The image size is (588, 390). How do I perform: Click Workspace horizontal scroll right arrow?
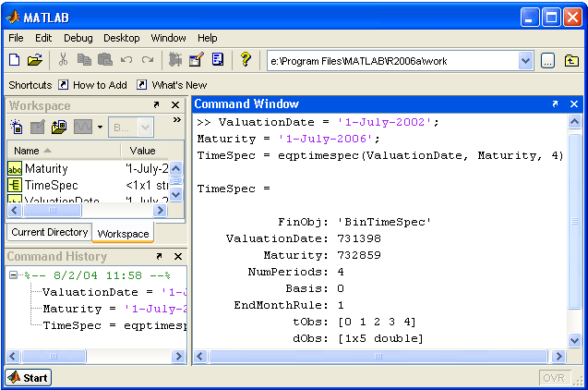[x=160, y=210]
